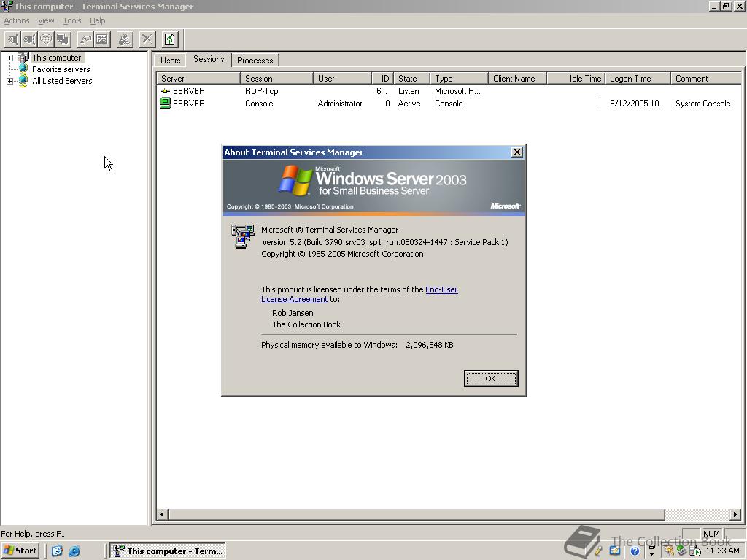This screenshot has height=560, width=747.
Task: Click the 11:23 AM taskbar clock
Action: [x=722, y=551]
